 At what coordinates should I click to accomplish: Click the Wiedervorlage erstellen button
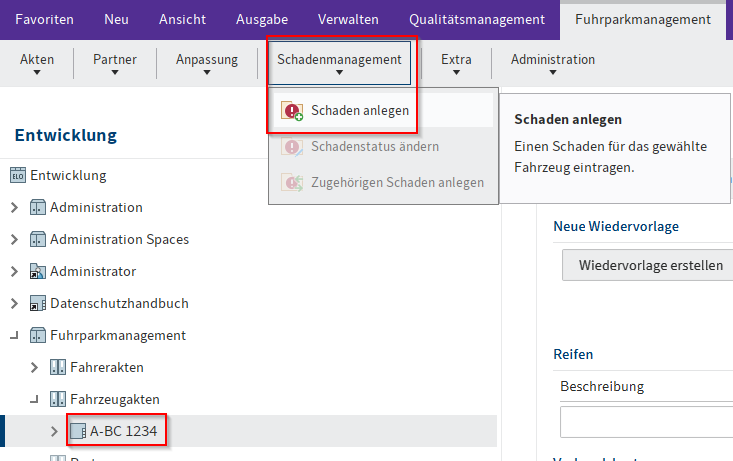tap(647, 265)
